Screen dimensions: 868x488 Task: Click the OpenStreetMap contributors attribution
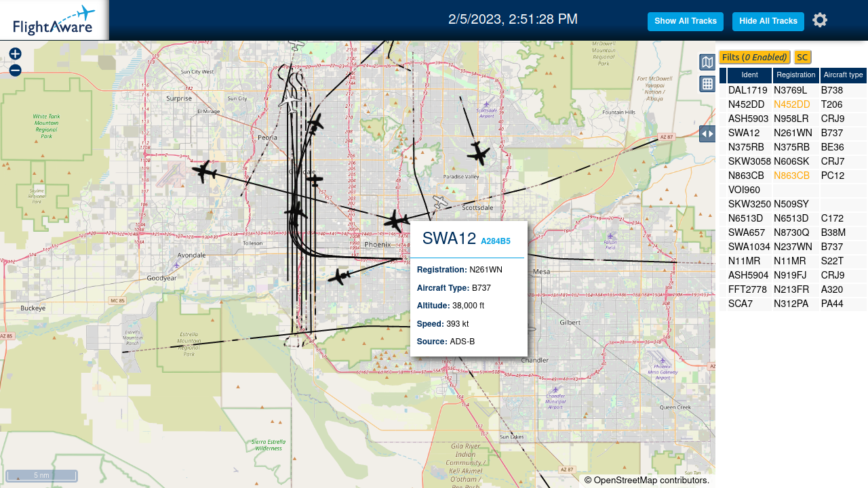click(647, 481)
